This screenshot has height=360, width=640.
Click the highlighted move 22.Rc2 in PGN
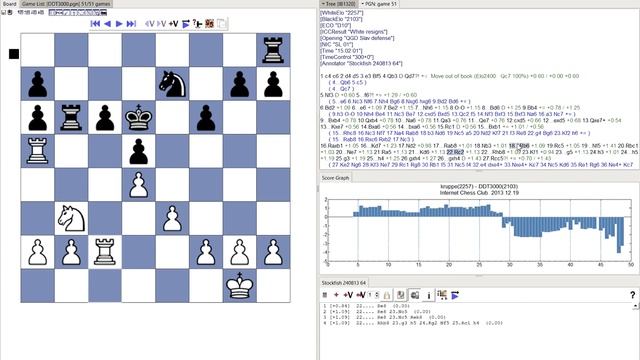(455, 152)
